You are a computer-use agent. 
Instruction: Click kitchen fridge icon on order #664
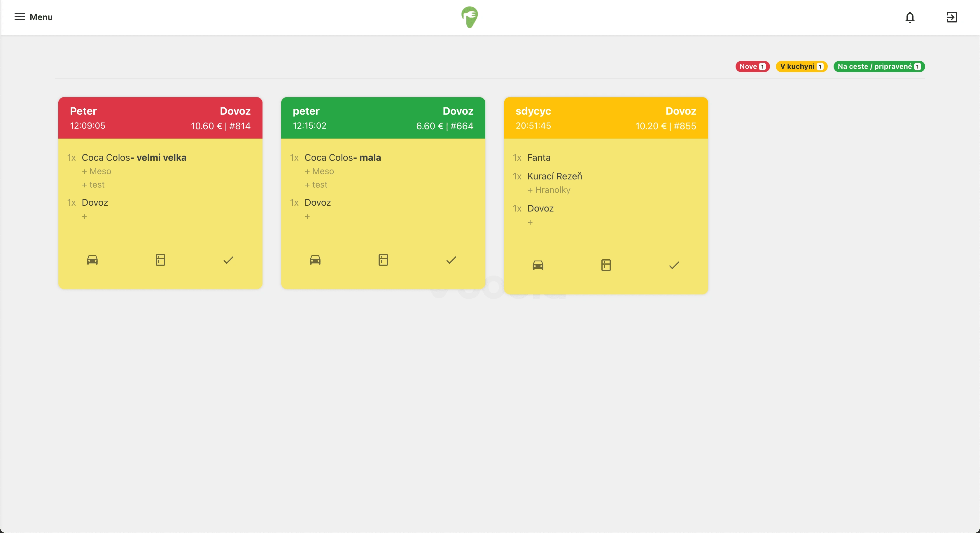pos(383,260)
